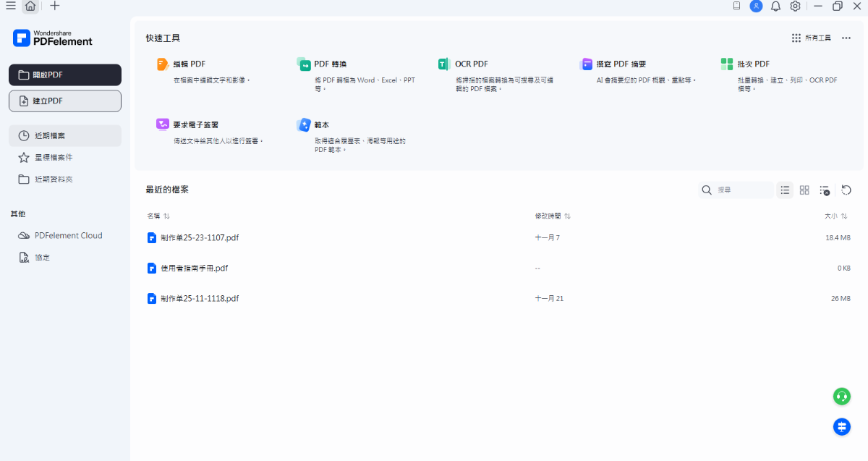Select 星標檔案件 in the sidebar

click(54, 157)
